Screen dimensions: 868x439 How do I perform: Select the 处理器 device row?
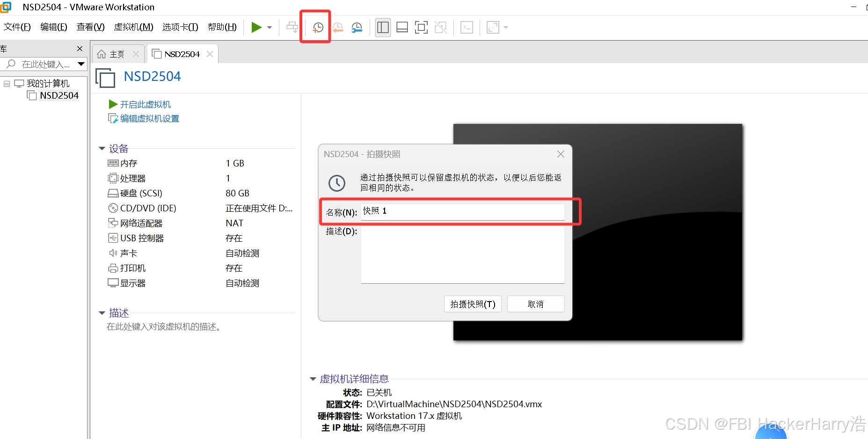pos(200,178)
